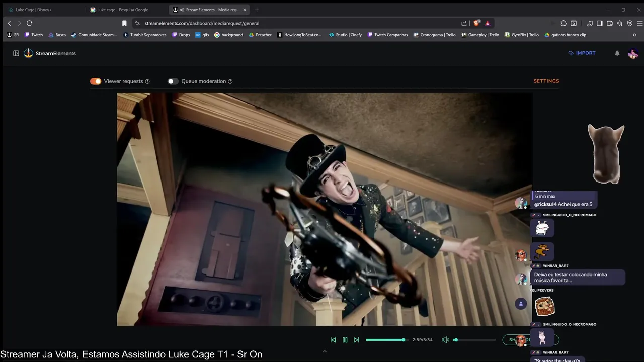Viewport: 644px width, 362px height.
Task: Toggle the browser sidebar panel icon
Action: tap(600, 23)
